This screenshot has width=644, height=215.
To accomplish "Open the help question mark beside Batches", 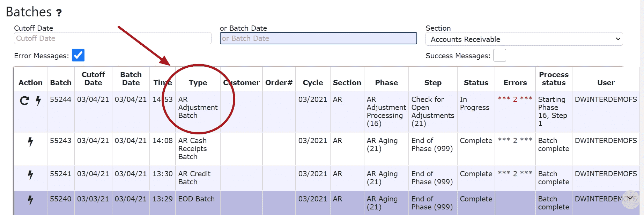I will 59,13.
